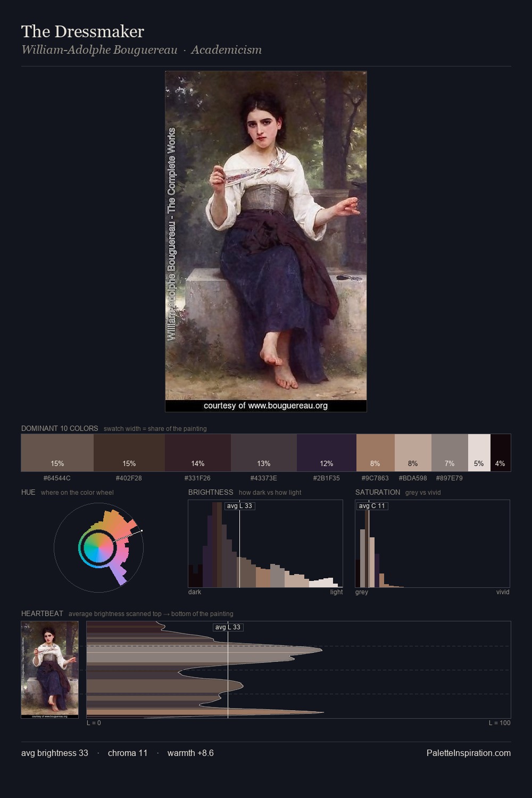Viewport: 532px width, 798px height.
Task: Click the hex code text '#2B1F35'
Action: (x=326, y=478)
